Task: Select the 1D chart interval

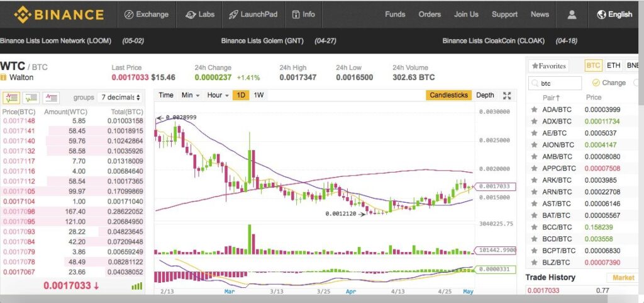Action: coord(241,95)
